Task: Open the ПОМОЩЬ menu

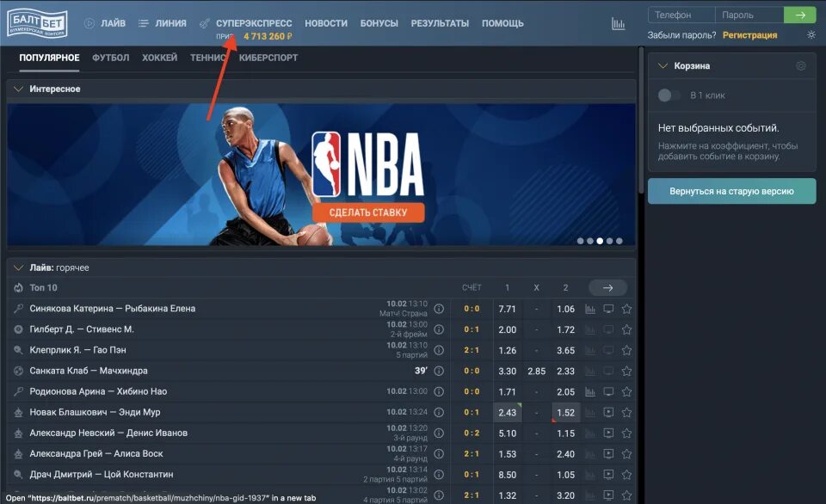Action: click(502, 23)
